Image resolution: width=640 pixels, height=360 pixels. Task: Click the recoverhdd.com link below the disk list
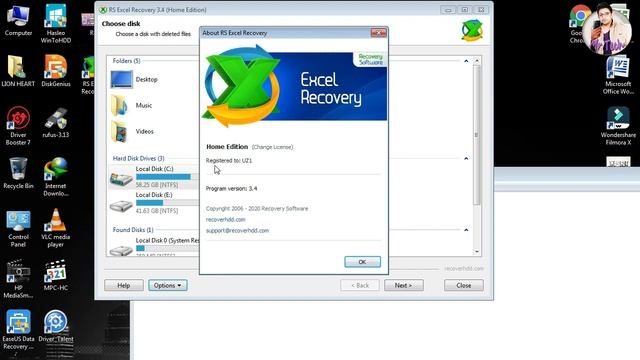coord(464,269)
